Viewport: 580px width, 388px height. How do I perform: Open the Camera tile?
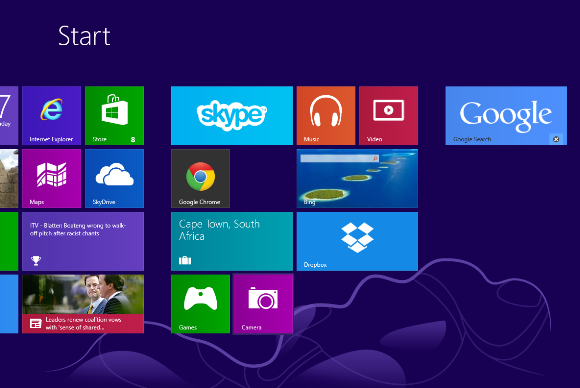click(x=263, y=304)
